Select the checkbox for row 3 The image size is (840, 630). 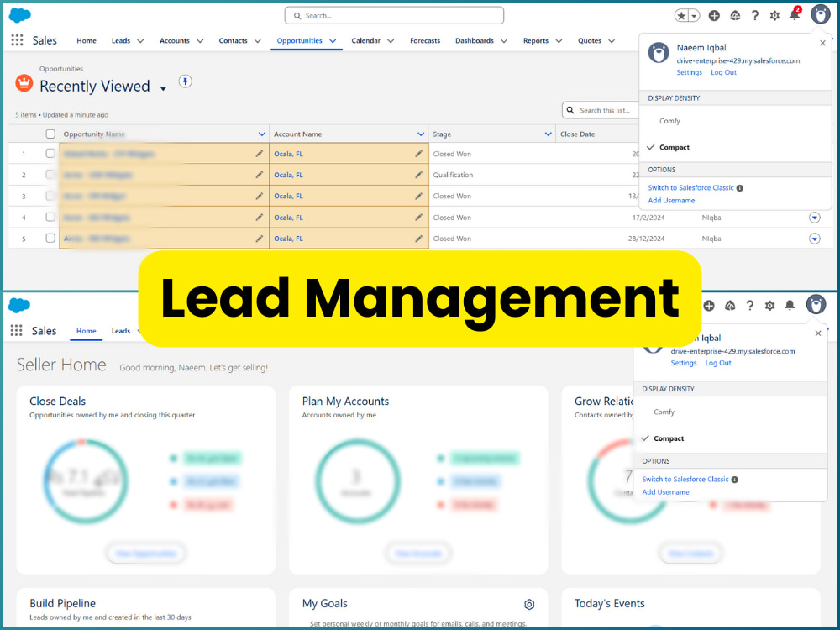point(50,196)
